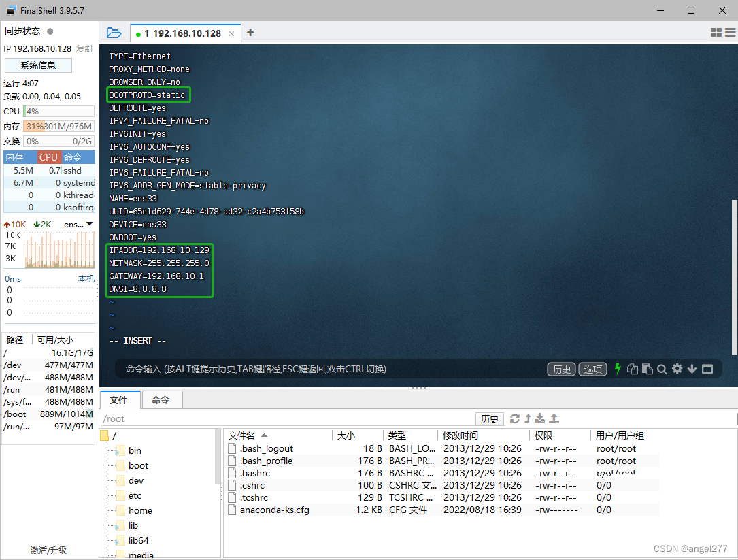Select the lib folder in tree
Screen dimensions: 738x560
pyautogui.click(x=133, y=525)
